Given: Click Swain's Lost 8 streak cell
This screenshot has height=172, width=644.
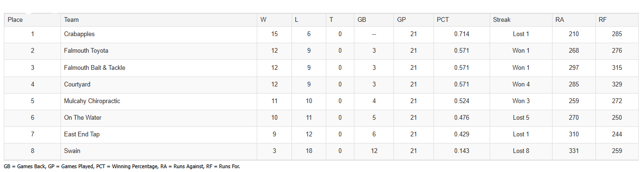Looking at the screenshot, I should pyautogui.click(x=521, y=151).
